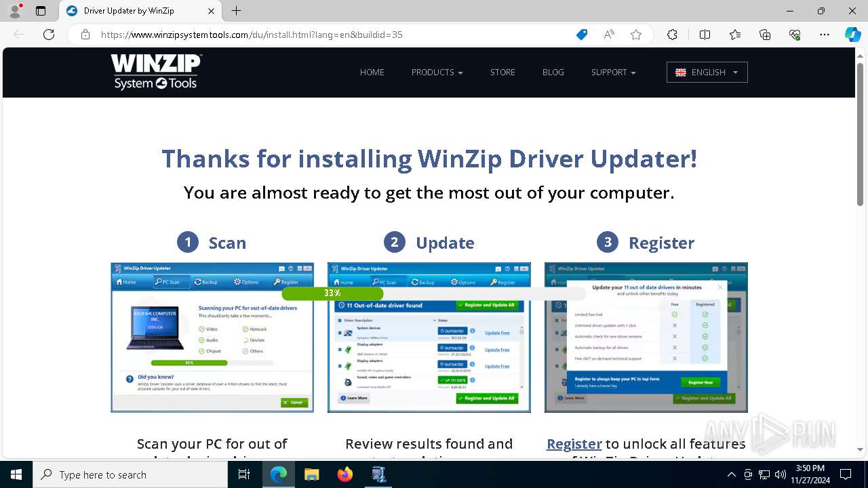Click the 'Scan' step heading
The width and height of the screenshot is (868, 488).
[227, 243]
